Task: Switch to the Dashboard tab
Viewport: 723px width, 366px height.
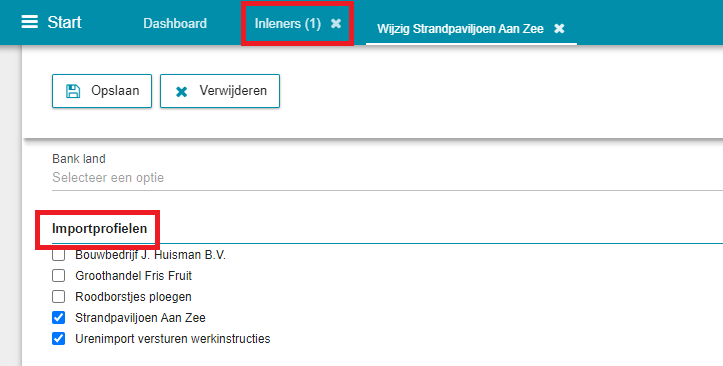Action: tap(175, 24)
